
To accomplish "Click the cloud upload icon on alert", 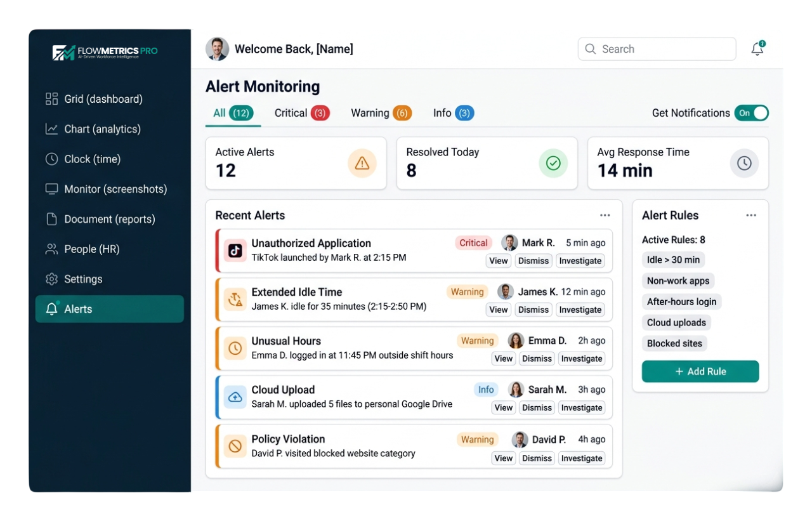I will [235, 397].
